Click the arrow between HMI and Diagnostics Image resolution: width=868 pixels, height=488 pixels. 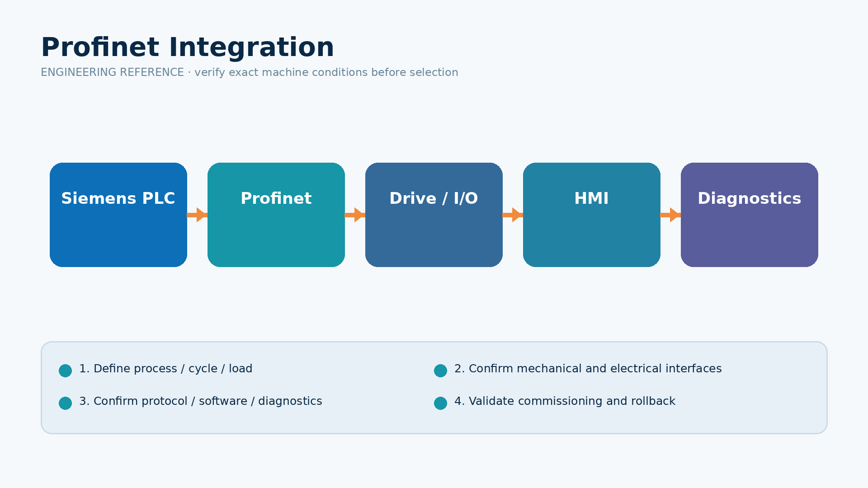(671, 215)
